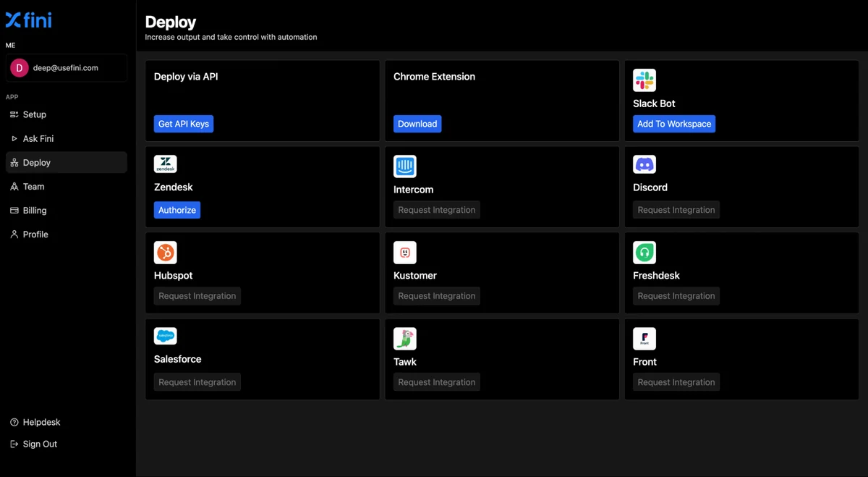Click the Discord card title
The width and height of the screenshot is (868, 477).
pyautogui.click(x=650, y=187)
